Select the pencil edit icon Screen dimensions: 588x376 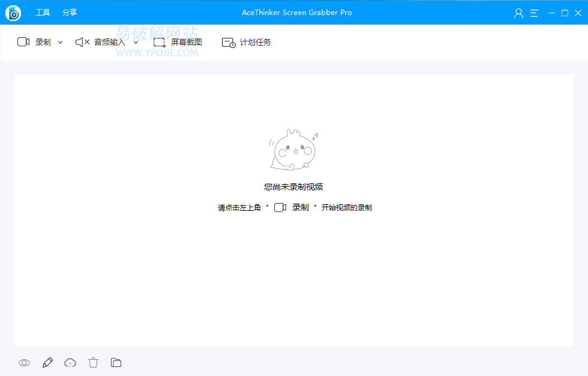tap(47, 362)
